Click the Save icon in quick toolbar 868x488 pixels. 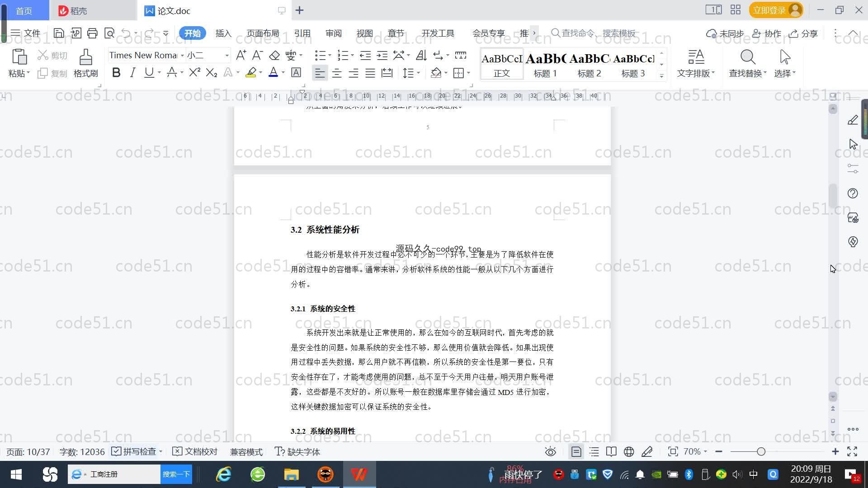coord(58,33)
